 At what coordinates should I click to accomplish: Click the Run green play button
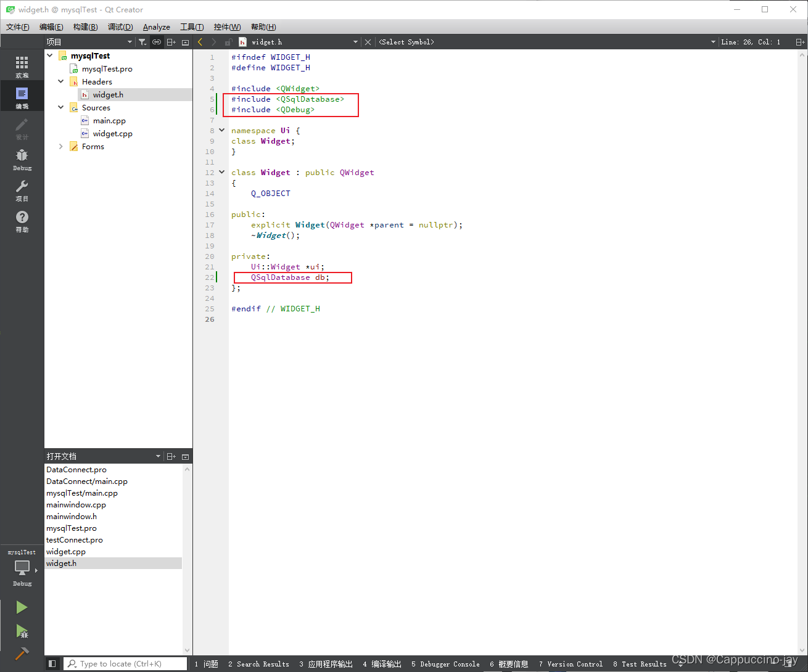click(22, 607)
